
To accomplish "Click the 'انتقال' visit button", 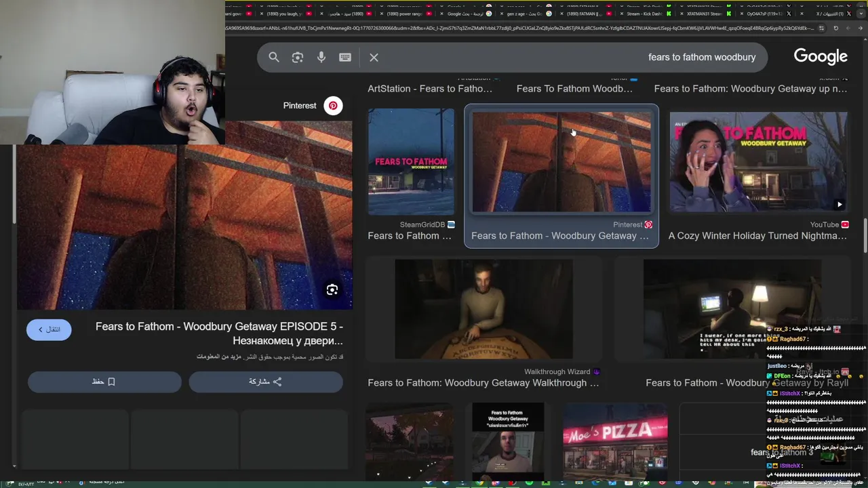I will pos(49,329).
